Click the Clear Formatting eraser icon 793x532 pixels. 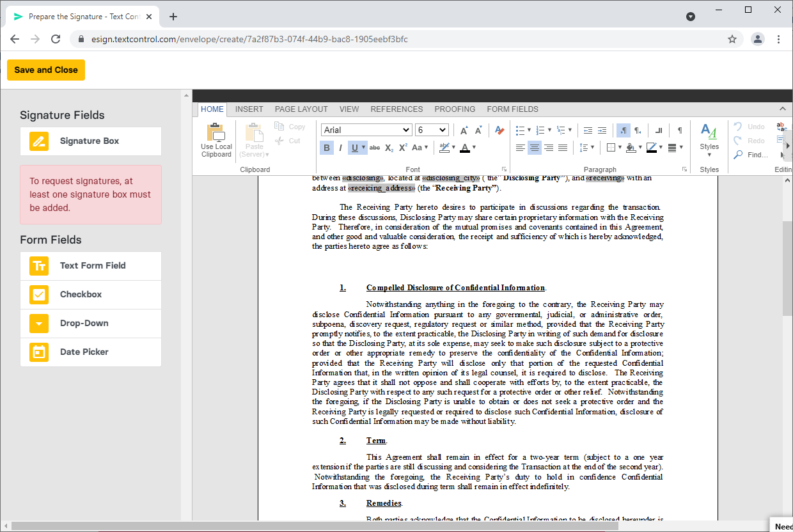tap(499, 130)
